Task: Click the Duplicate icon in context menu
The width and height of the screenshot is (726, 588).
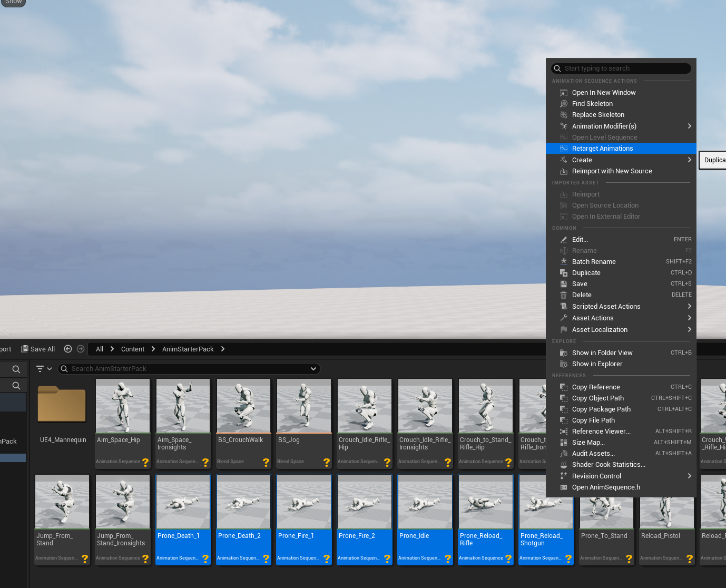Action: pos(563,273)
